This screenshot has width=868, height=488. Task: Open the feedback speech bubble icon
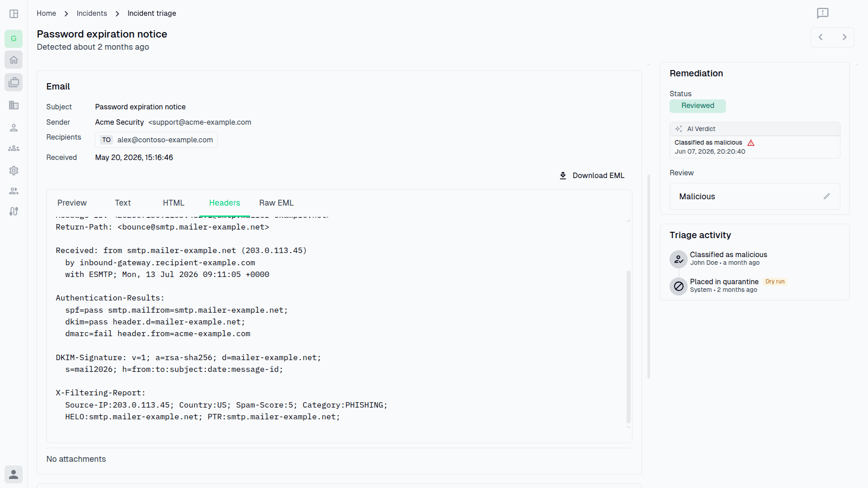823,13
